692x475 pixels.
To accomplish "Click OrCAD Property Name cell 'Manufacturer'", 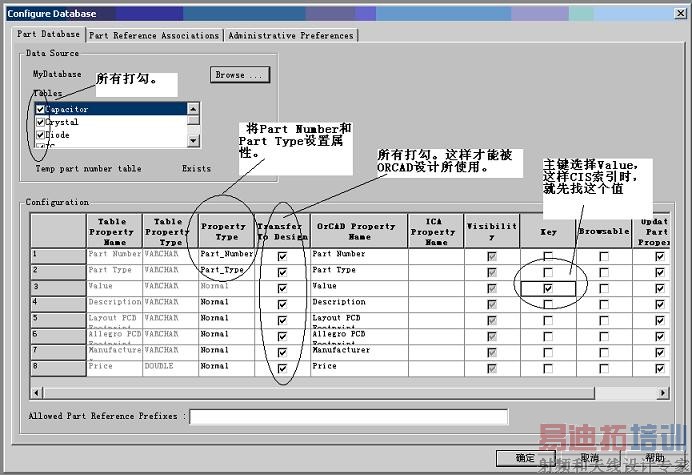I will (359, 352).
